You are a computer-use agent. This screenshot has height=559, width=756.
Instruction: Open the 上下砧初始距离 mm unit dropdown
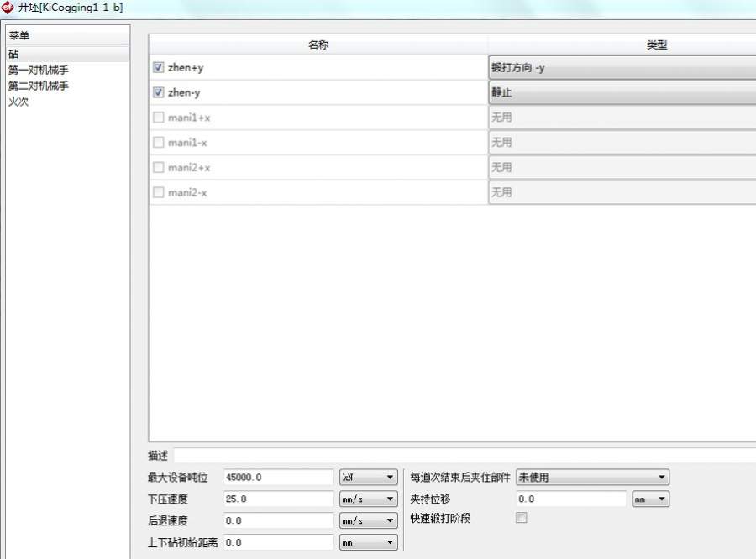tap(369, 542)
